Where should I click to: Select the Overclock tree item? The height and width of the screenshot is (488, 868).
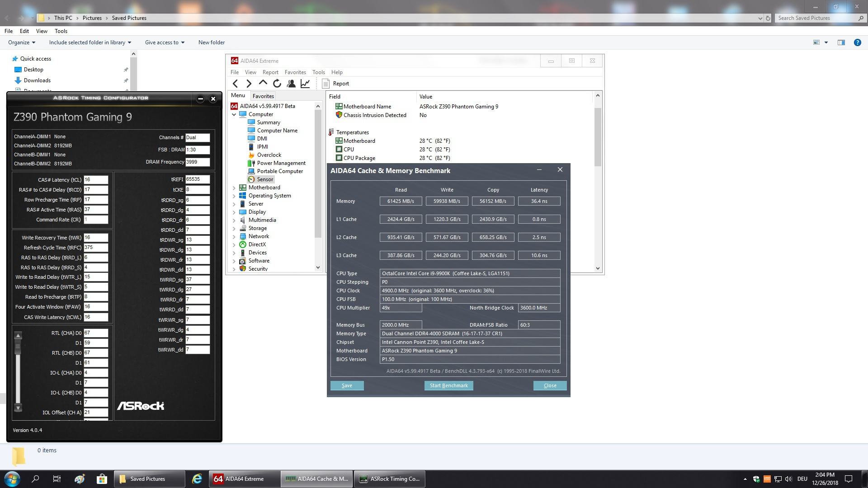[x=269, y=155]
